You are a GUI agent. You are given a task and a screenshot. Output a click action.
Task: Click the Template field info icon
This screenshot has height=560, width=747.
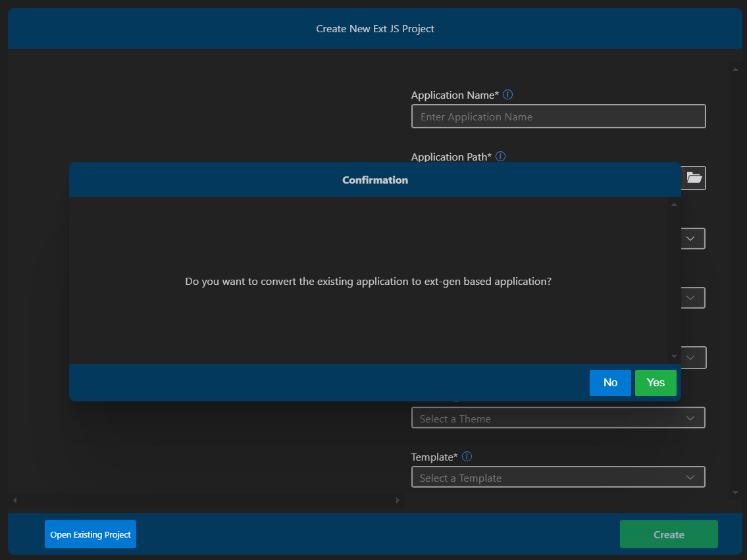[467, 457]
